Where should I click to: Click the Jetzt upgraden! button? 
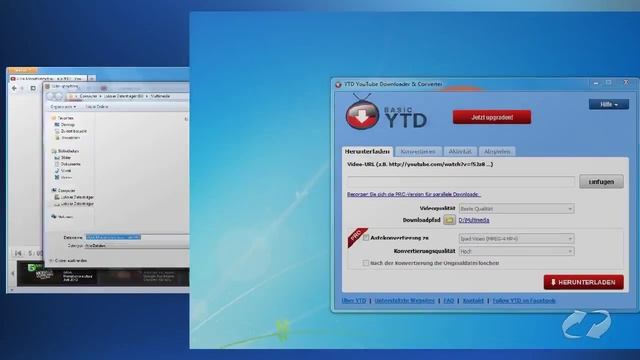[492, 117]
